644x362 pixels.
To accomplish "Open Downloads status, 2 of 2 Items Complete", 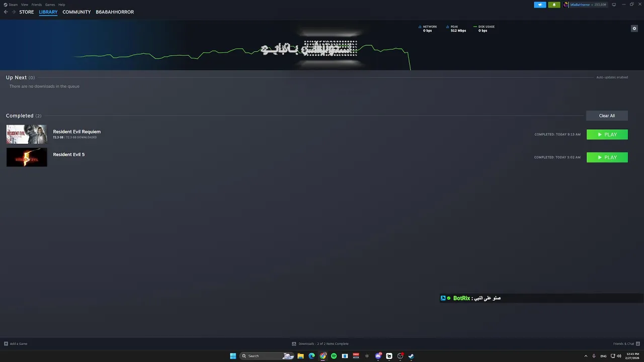I will pyautogui.click(x=320, y=344).
